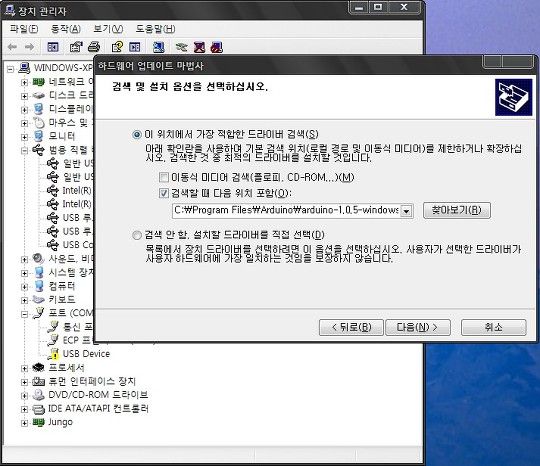The width and height of the screenshot is (540, 466).
Task: Collapse the 포트 (COM) node
Action: click(24, 314)
